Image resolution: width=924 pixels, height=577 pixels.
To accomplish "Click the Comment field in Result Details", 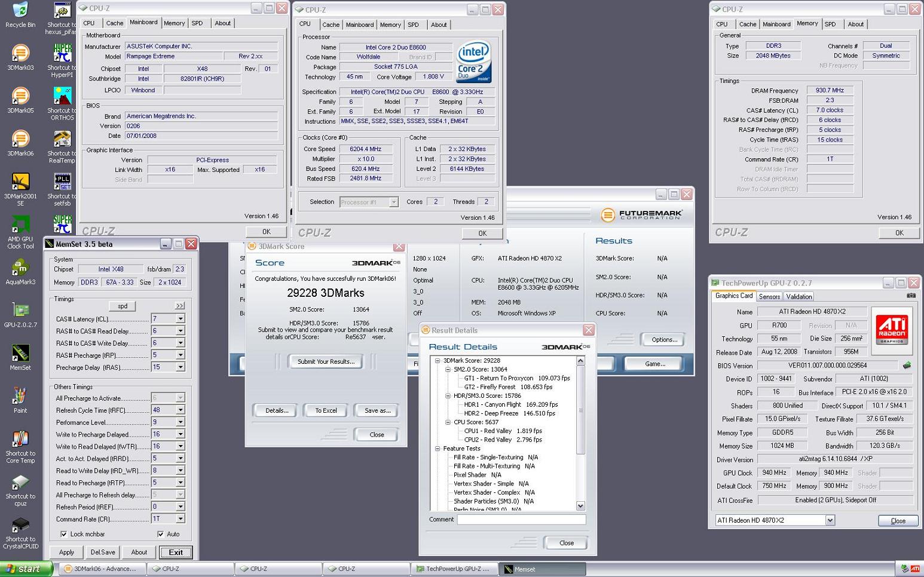I will click(522, 520).
